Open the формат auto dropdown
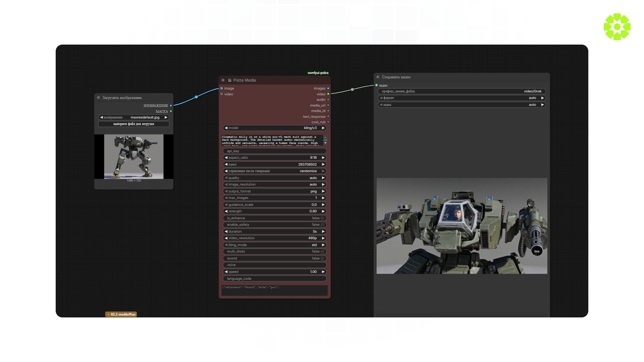The width and height of the screenshot is (644, 362). [462, 98]
